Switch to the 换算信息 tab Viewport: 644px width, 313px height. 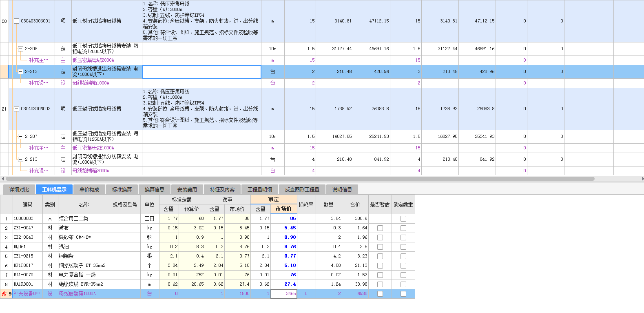coord(155,189)
